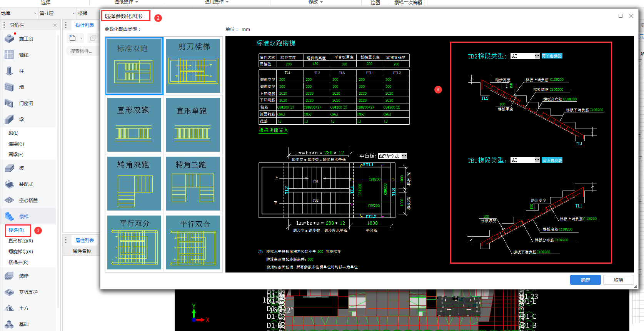Click the 取消 cancel button
This screenshot has height=331, width=644.
(x=619, y=280)
